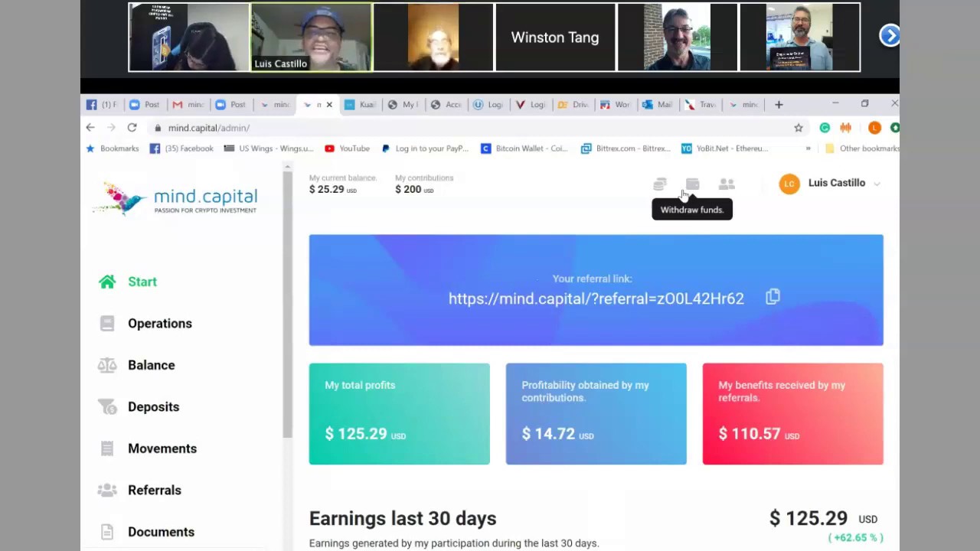Click the people icon beside Referrals
Viewport: 980px width, 551px height.
107,490
